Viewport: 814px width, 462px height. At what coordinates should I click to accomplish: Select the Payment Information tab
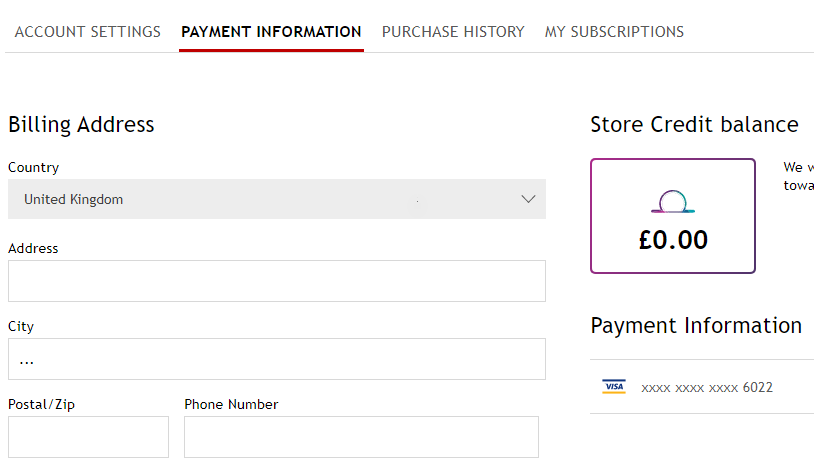pyautogui.click(x=271, y=32)
